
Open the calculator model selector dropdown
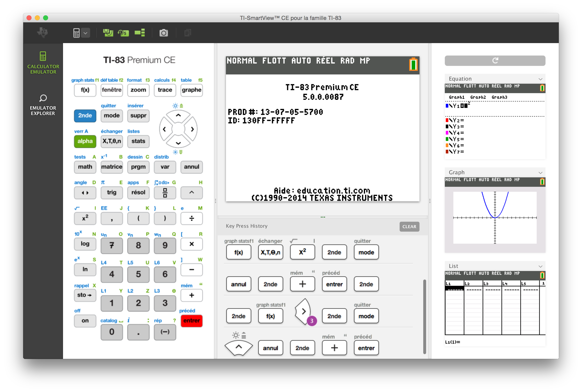[85, 33]
